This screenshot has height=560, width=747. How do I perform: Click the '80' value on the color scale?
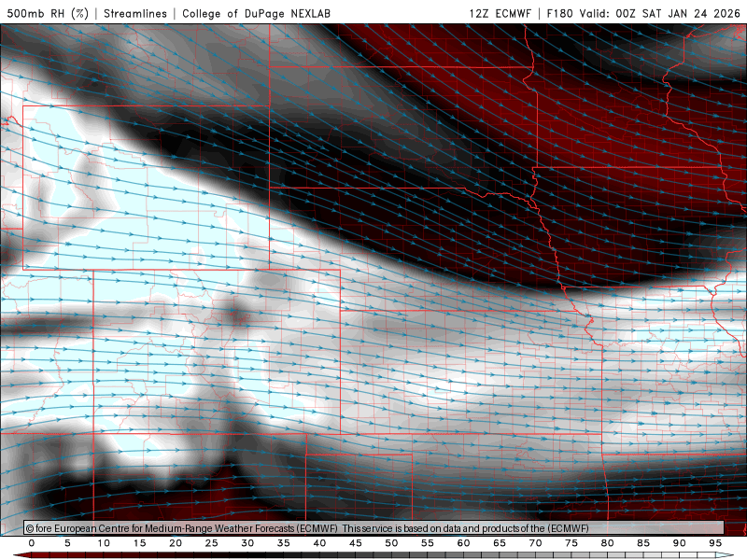coord(607,543)
